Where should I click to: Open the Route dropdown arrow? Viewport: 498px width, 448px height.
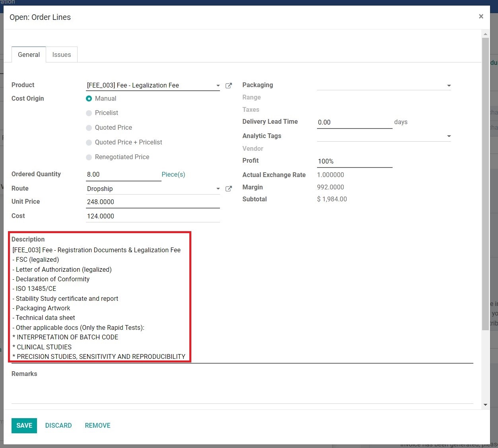click(x=218, y=189)
